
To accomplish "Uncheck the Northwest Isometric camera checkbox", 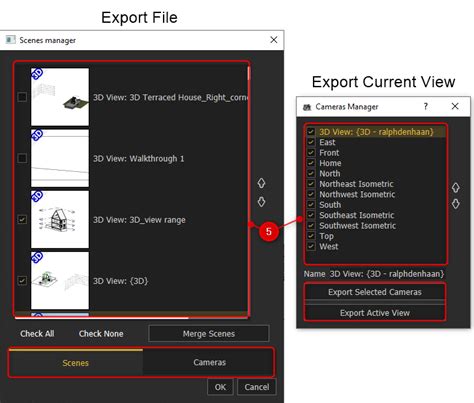I will 311,194.
